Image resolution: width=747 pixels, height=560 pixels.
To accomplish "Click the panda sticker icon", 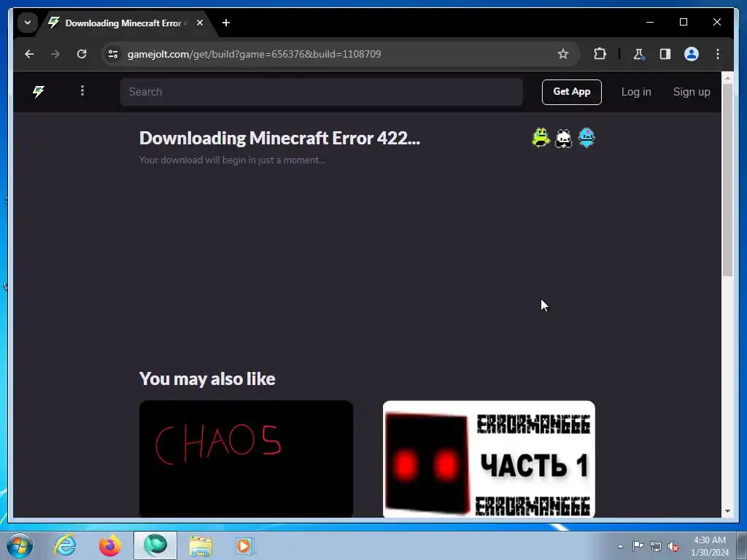I will pyautogui.click(x=564, y=138).
